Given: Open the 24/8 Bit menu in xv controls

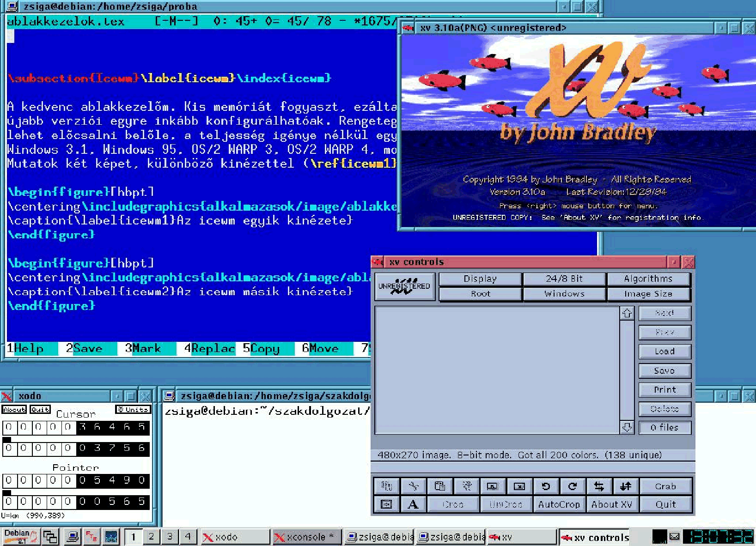Looking at the screenshot, I should (564, 279).
